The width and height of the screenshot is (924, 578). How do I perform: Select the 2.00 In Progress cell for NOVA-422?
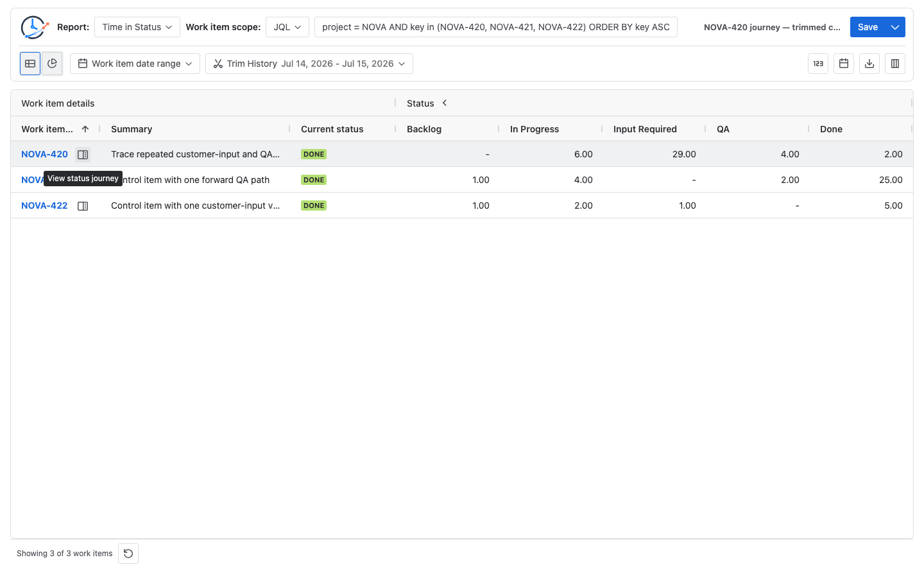pos(551,206)
